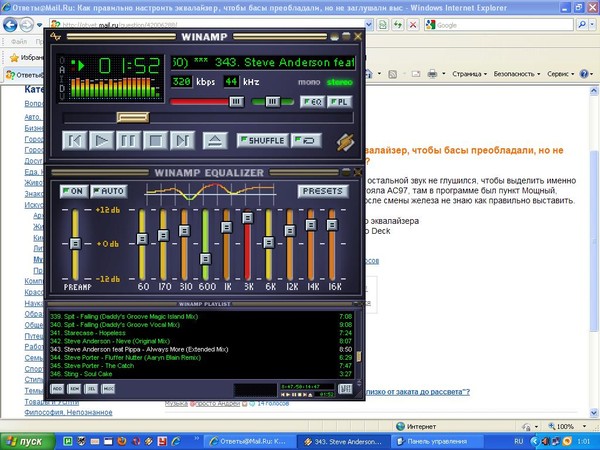
Task: Click the 12K equalizer band knob
Action: click(290, 231)
